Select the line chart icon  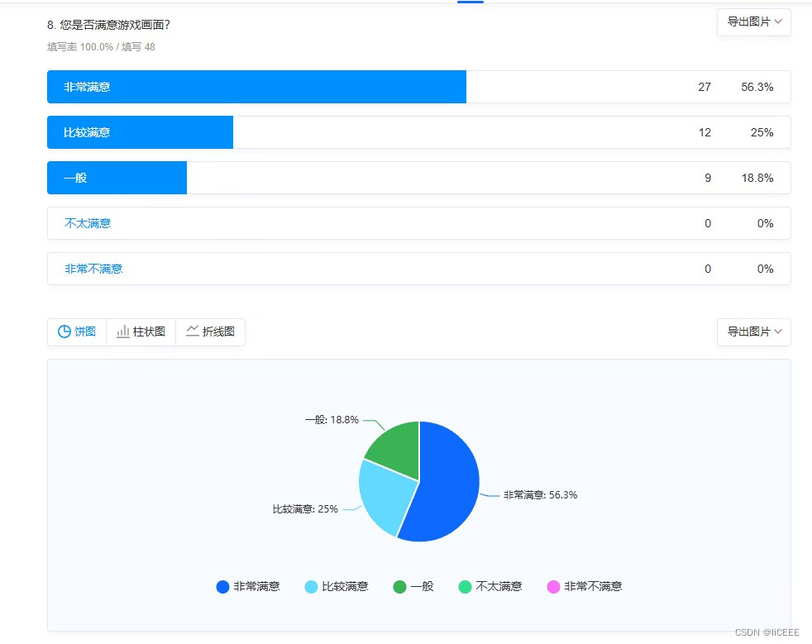(193, 332)
